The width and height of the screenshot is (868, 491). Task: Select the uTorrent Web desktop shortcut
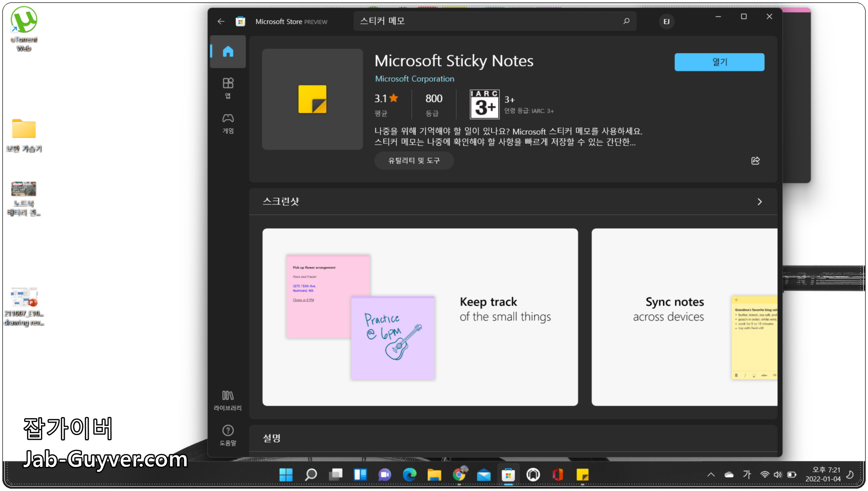(x=24, y=29)
